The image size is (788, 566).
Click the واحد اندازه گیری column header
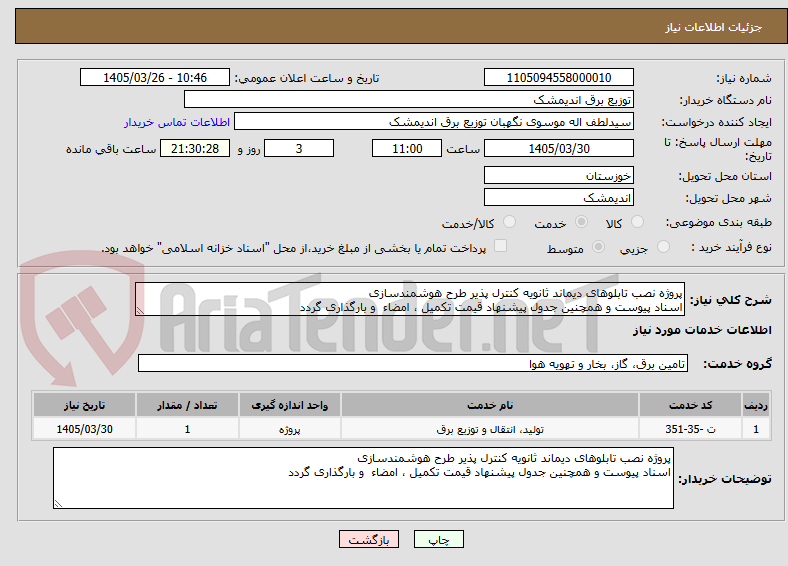click(290, 405)
